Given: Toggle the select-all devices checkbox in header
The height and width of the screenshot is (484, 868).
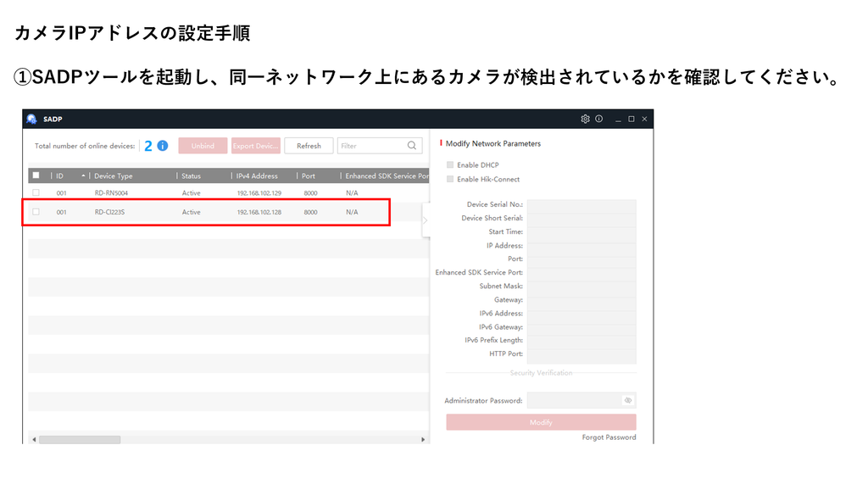Looking at the screenshot, I should click(x=36, y=175).
